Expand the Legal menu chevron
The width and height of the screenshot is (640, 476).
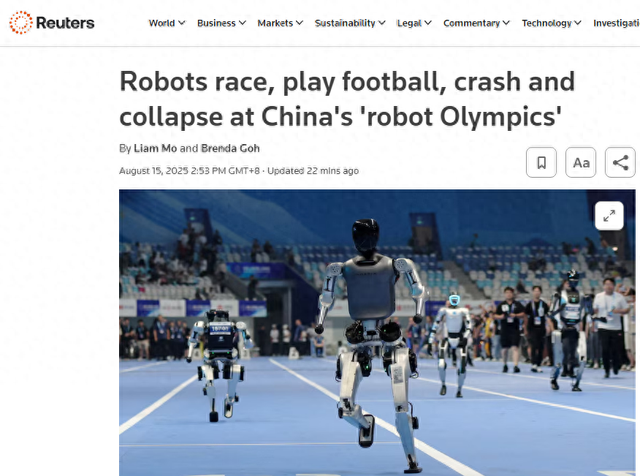tap(428, 23)
